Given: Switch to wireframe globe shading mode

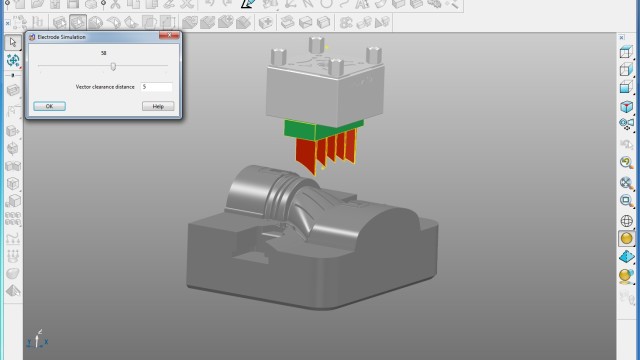Looking at the screenshot, I should 626,221.
